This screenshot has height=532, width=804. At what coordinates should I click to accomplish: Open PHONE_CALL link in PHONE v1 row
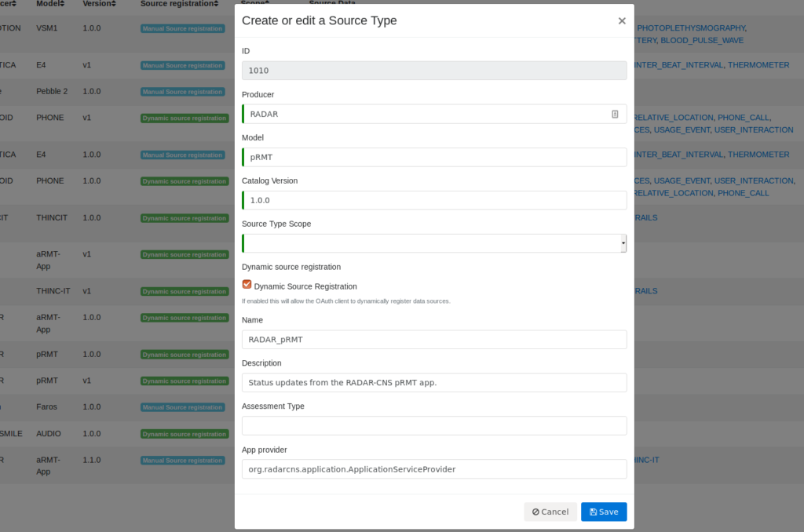743,118
